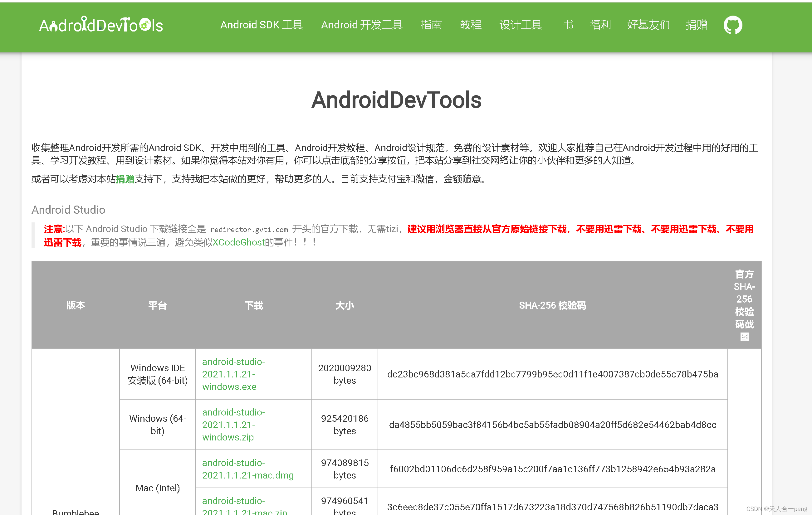
Task: Open the GitHub repository icon
Action: point(732,25)
